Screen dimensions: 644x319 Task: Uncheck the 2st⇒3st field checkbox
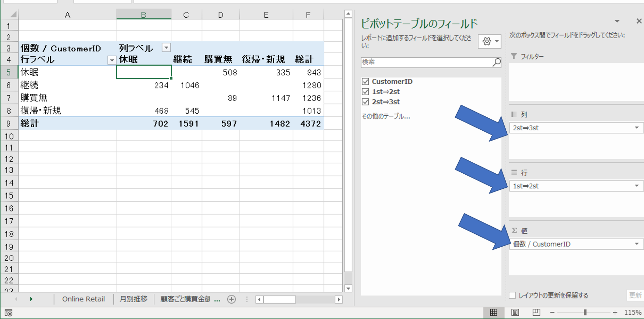tap(365, 102)
